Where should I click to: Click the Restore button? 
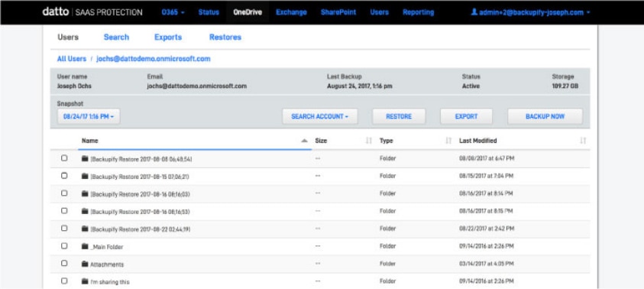(x=399, y=116)
